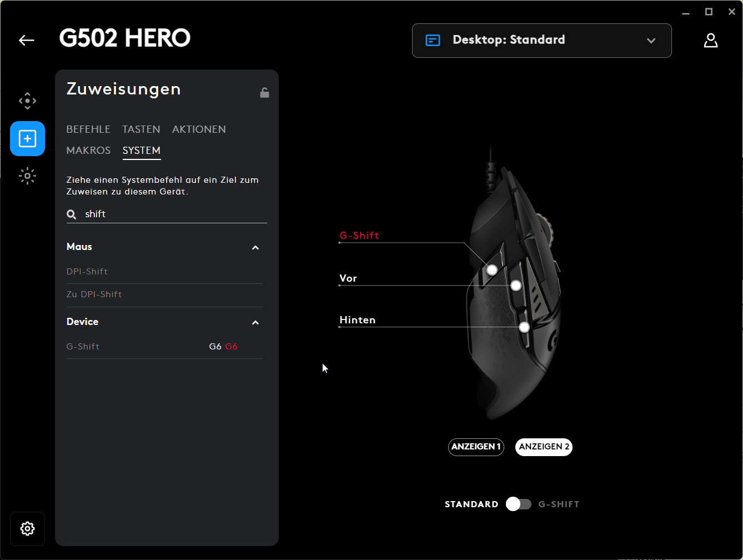Click the back arrow icon
The height and width of the screenshot is (560, 743).
tap(26, 40)
